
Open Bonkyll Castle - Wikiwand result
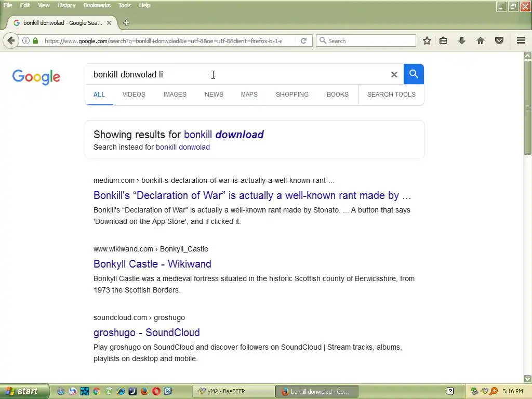point(152,264)
